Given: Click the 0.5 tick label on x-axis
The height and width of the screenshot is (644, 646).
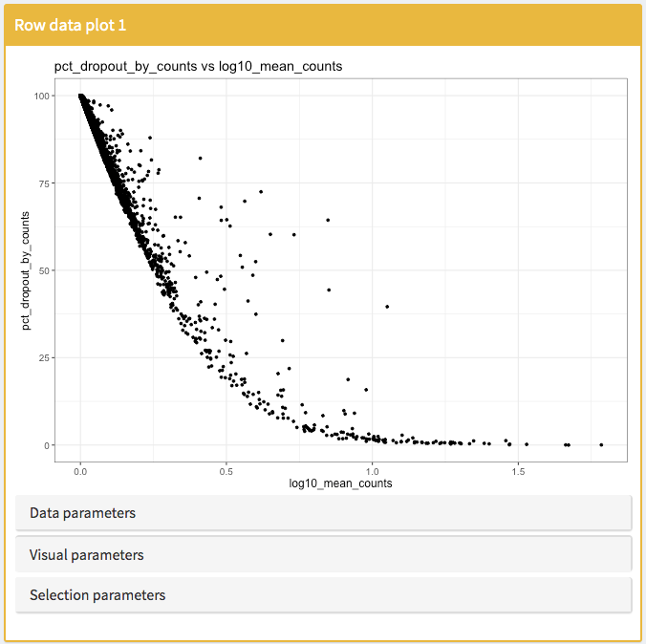Looking at the screenshot, I should (x=226, y=471).
